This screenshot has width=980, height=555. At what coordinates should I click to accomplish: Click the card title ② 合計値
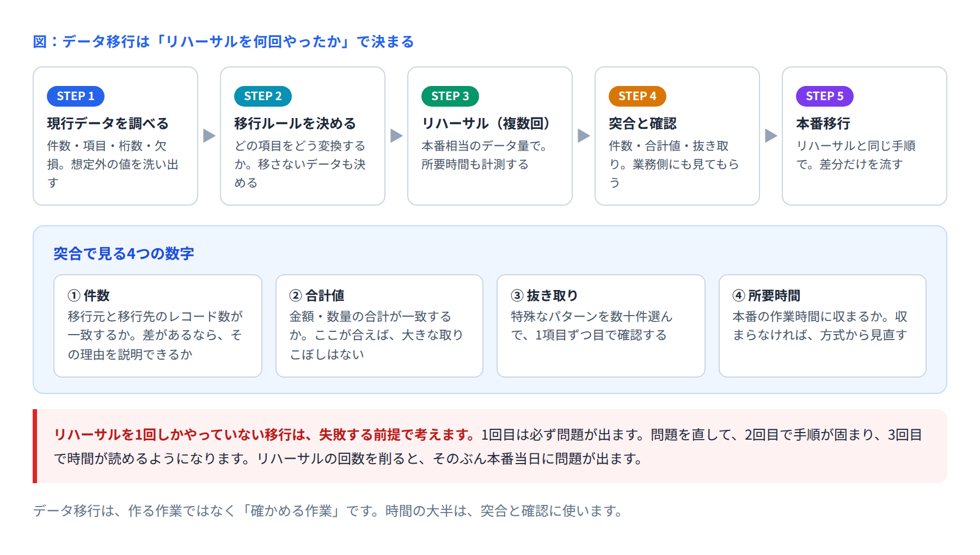pos(317,295)
